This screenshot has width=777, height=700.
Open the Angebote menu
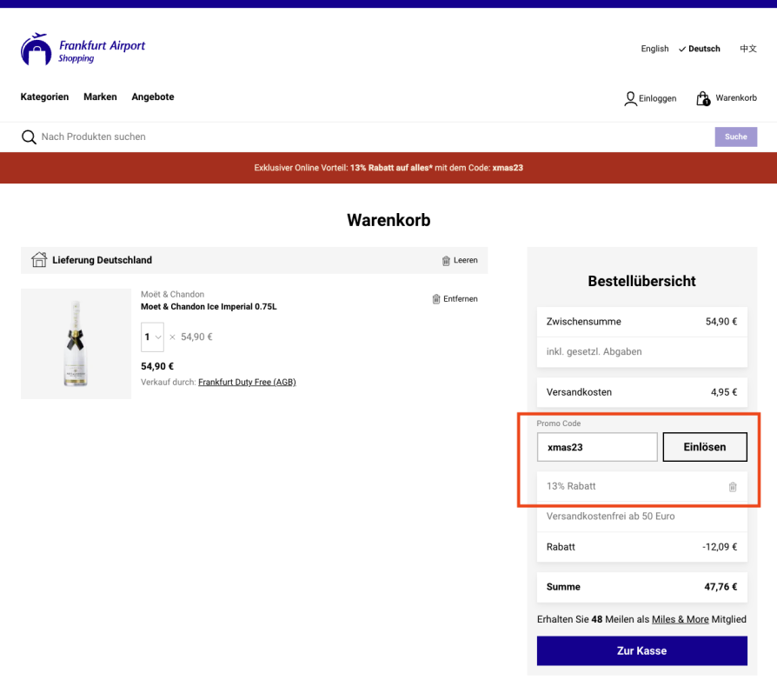(x=153, y=97)
